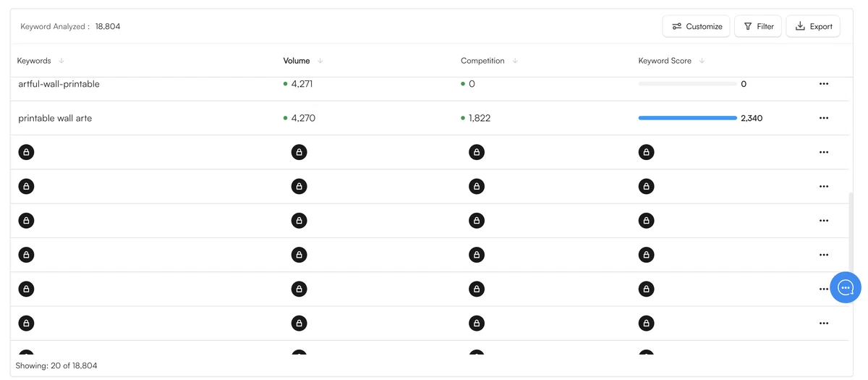The image size is (868, 380).
Task: Sort by Keyword Score column arrow
Action: coord(702,61)
